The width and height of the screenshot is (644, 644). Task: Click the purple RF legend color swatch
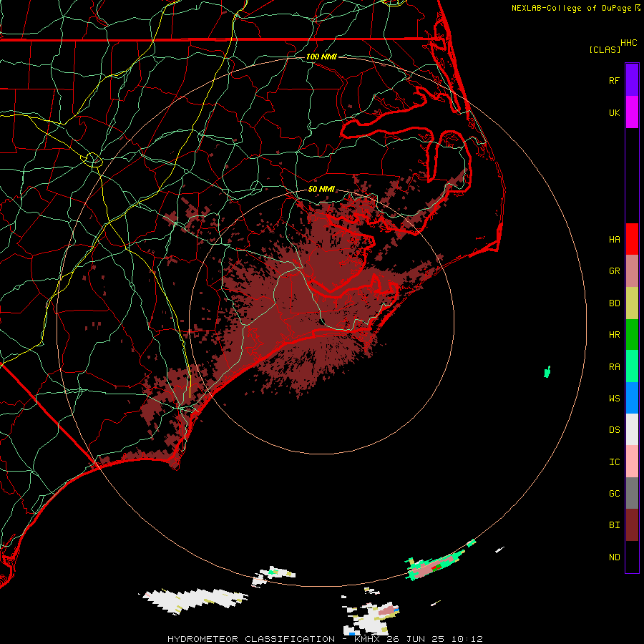point(632,80)
